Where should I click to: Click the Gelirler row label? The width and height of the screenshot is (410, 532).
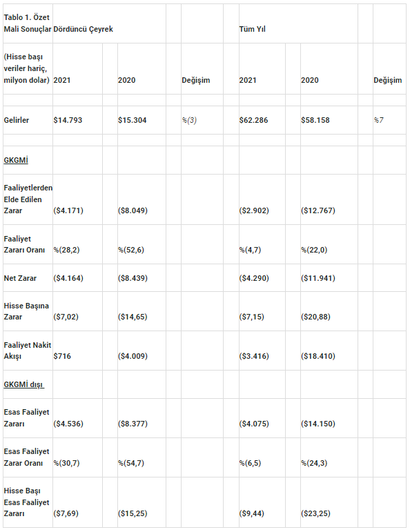click(17, 120)
